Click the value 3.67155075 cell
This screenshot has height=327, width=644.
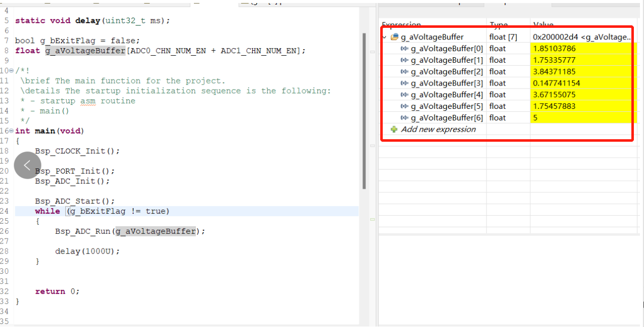tap(554, 95)
